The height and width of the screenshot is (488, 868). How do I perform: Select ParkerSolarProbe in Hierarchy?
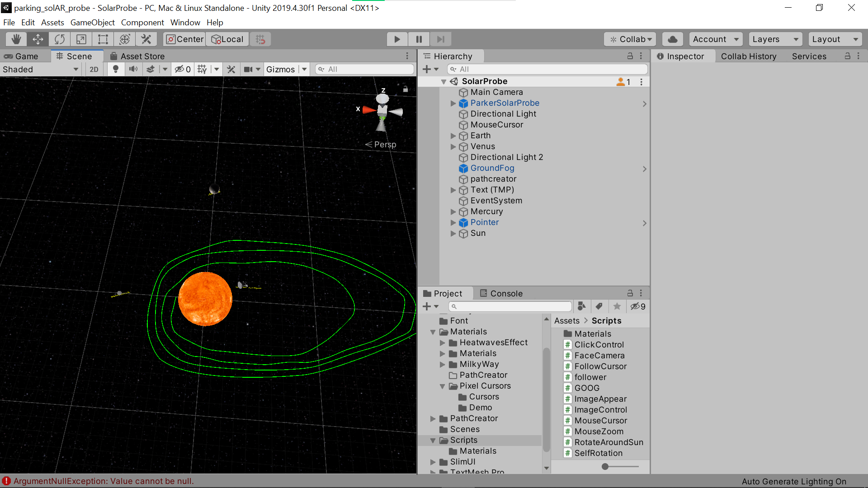505,103
